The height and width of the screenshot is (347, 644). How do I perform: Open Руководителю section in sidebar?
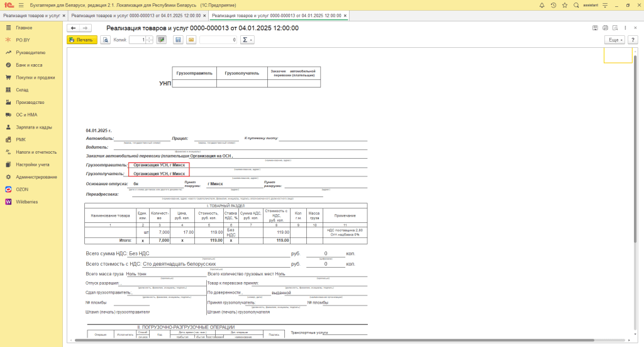pos(30,53)
